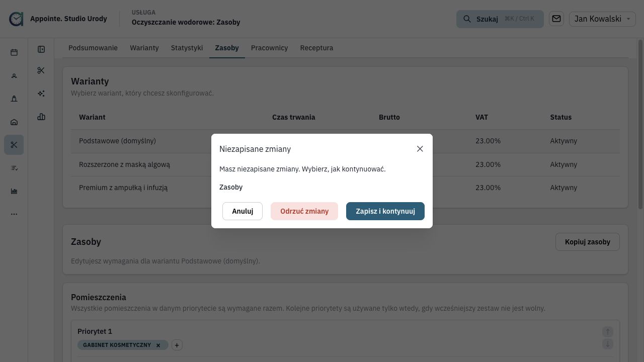Toggle the secondary sidebar panel icon

[41, 49]
